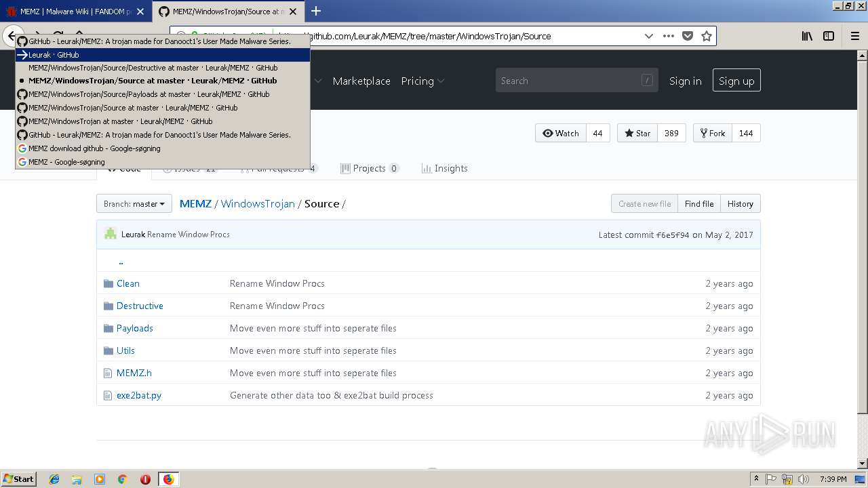Go up to parent directory '..'
The image size is (868, 488).
121,262
